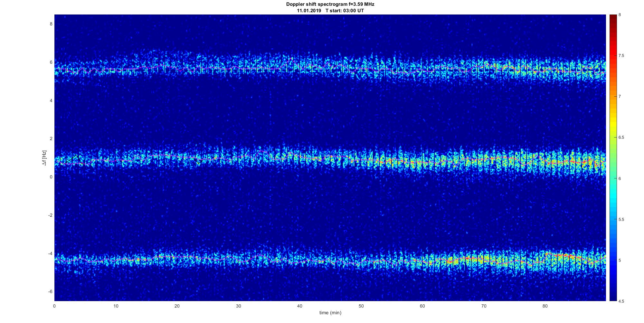
Task: Click the x-axis tick label '60'
Action: coord(422,306)
